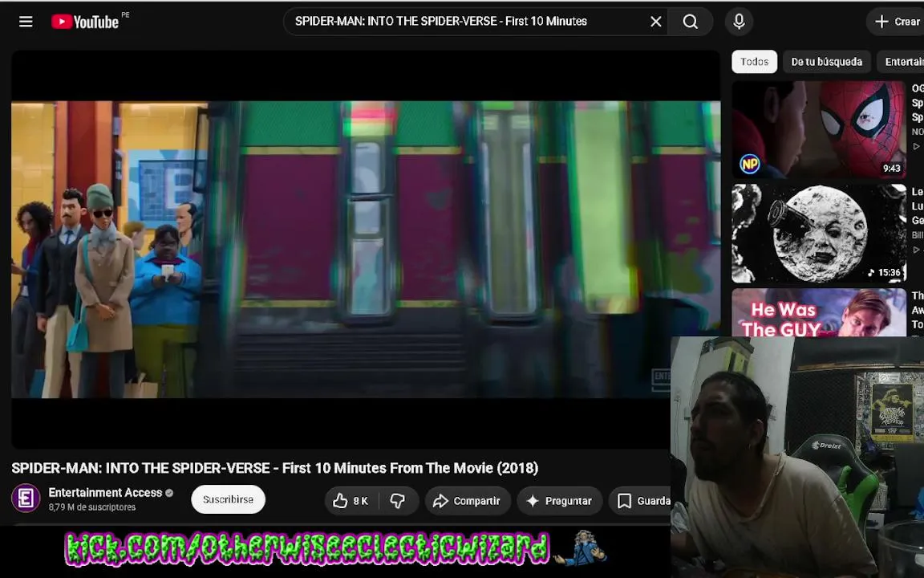Viewport: 924px width, 578px height.
Task: Start voice search with microphone
Action: 739,22
